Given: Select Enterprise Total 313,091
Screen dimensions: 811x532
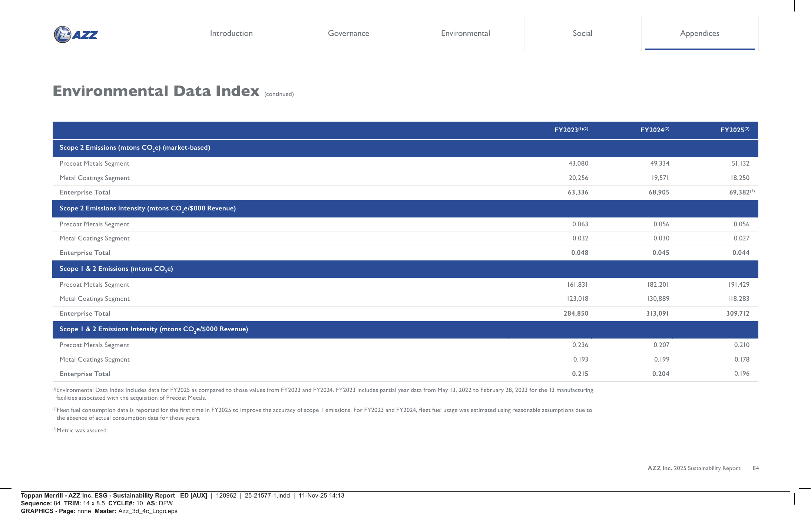Looking at the screenshot, I should pyautogui.click(x=658, y=313).
